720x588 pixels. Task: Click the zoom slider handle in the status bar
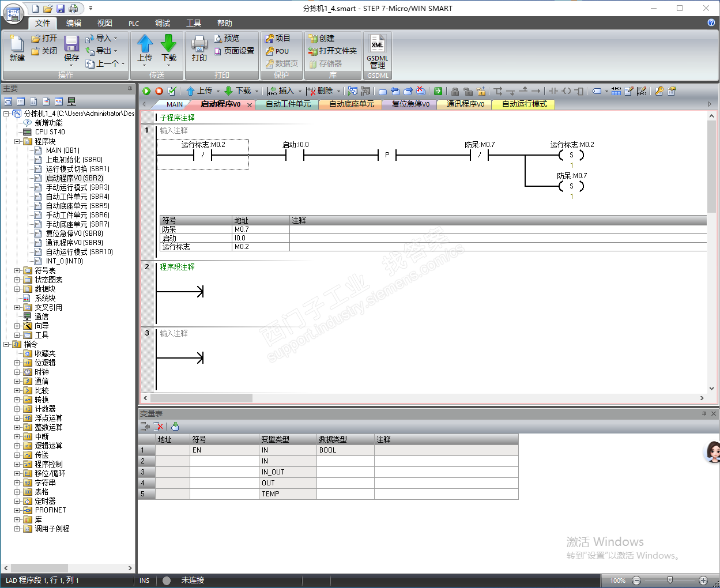click(x=670, y=580)
